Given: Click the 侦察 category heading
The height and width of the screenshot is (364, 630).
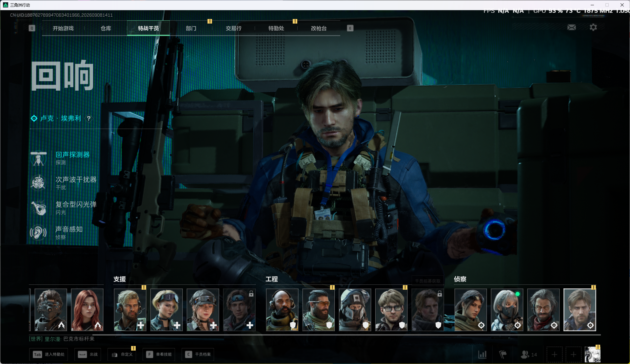Looking at the screenshot, I should click(460, 279).
